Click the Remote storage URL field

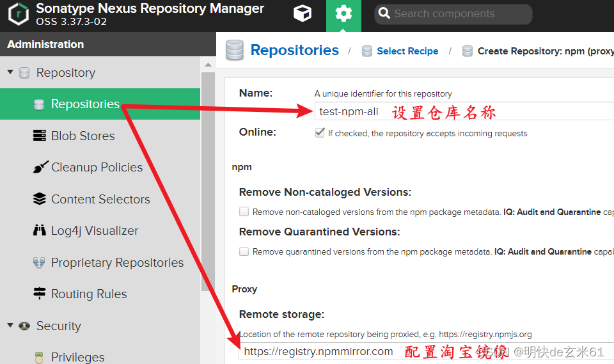427,351
